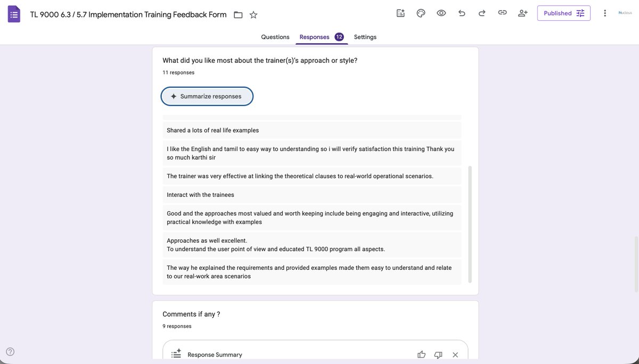Move form to folder icon

click(238, 15)
